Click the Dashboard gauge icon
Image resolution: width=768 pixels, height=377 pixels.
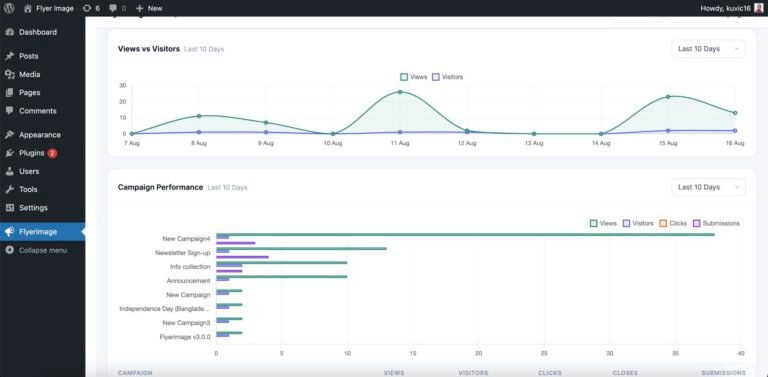pos(9,32)
